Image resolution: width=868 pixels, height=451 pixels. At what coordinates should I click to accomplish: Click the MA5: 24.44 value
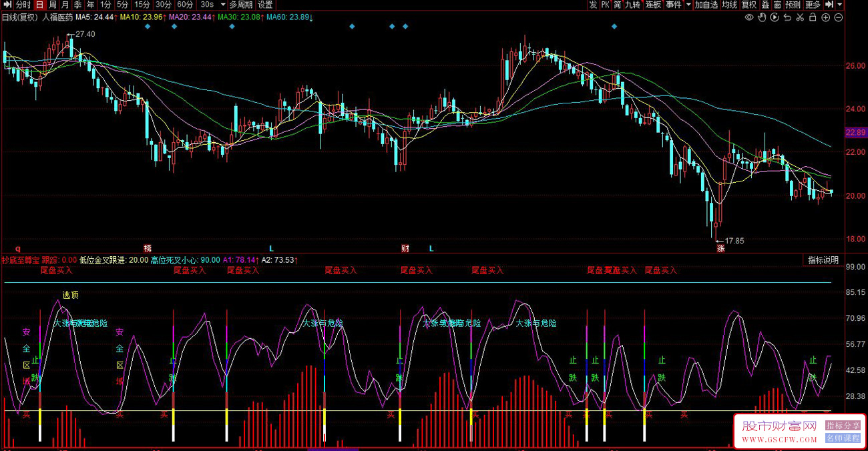point(95,17)
